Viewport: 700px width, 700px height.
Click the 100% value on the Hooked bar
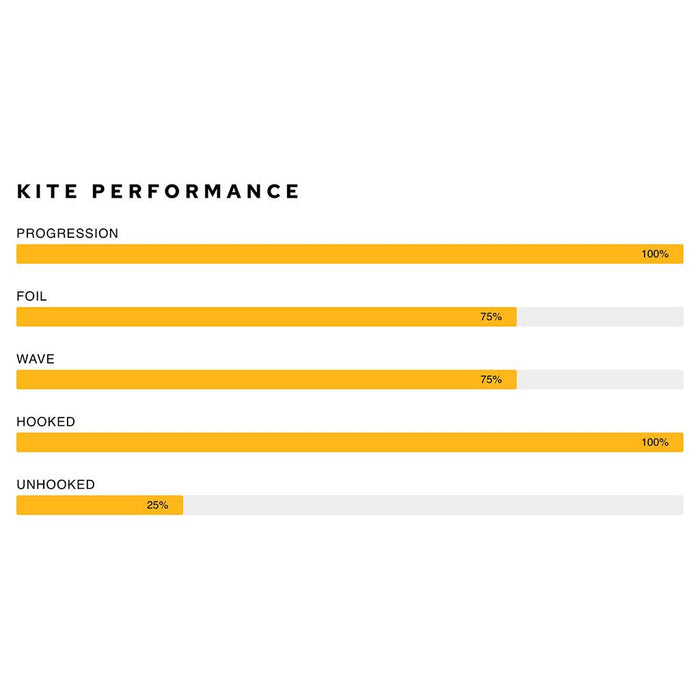655,442
